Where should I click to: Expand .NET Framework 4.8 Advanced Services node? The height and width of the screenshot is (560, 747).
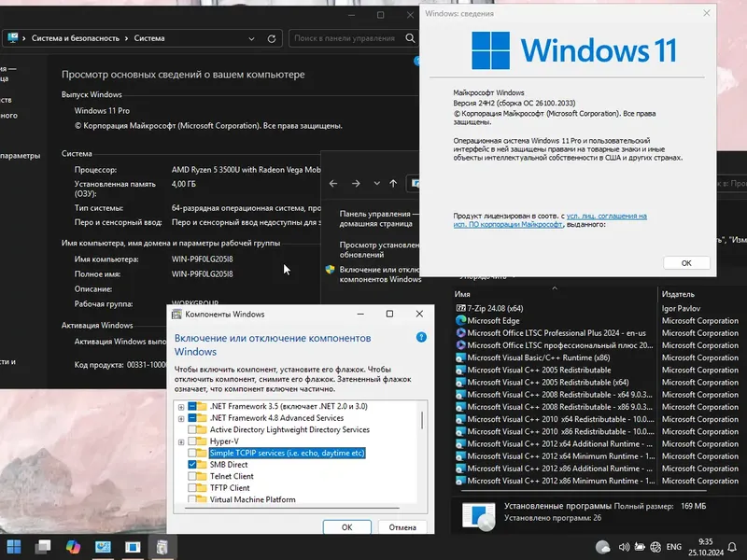(181, 418)
